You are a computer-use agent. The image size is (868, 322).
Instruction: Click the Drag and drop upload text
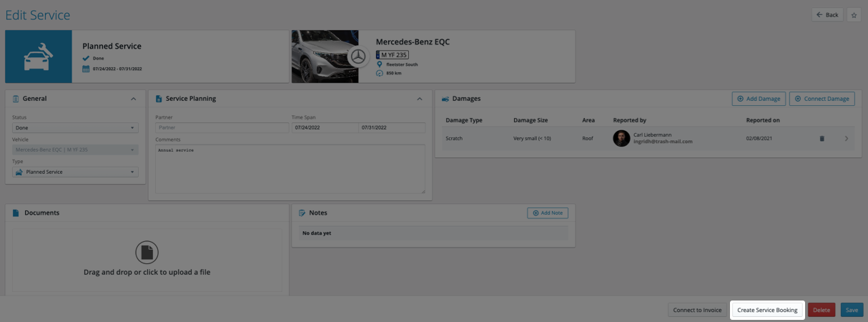tap(147, 272)
